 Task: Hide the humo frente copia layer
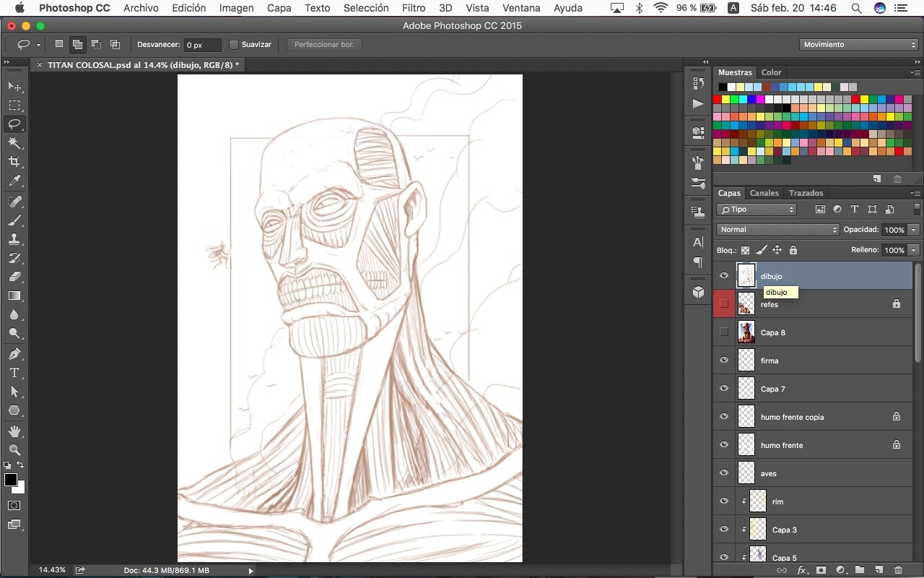[724, 416]
